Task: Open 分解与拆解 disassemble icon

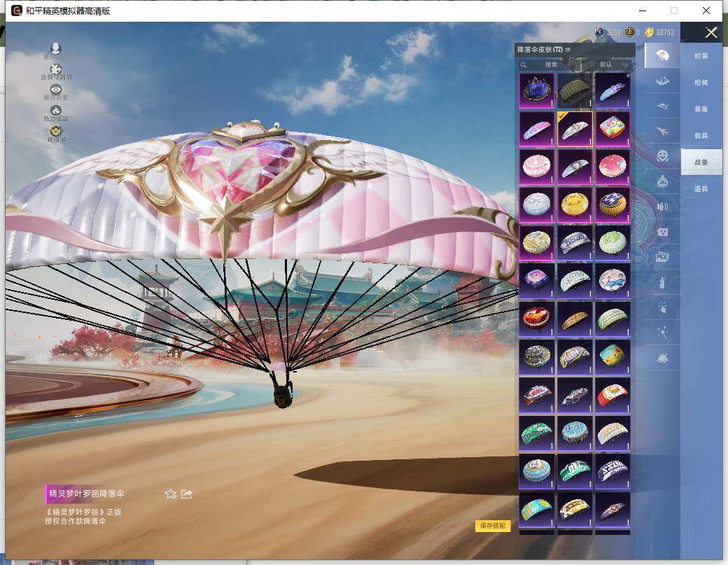Action: tap(56, 71)
